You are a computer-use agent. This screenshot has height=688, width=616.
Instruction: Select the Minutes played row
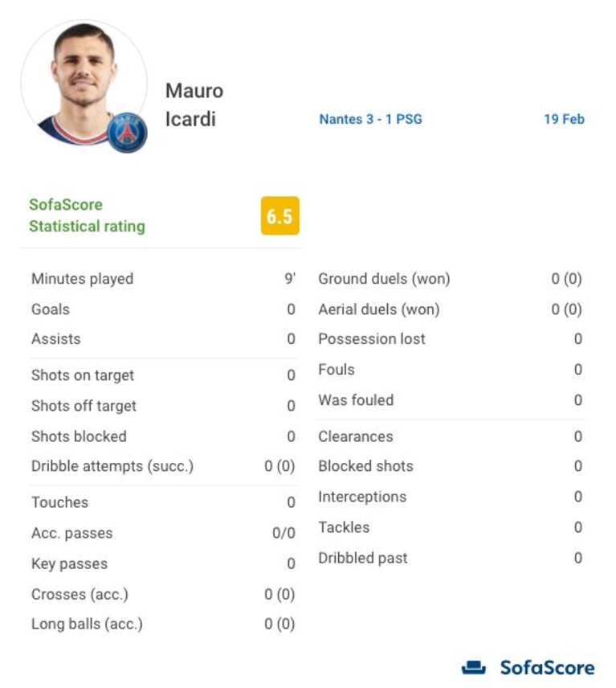164,279
